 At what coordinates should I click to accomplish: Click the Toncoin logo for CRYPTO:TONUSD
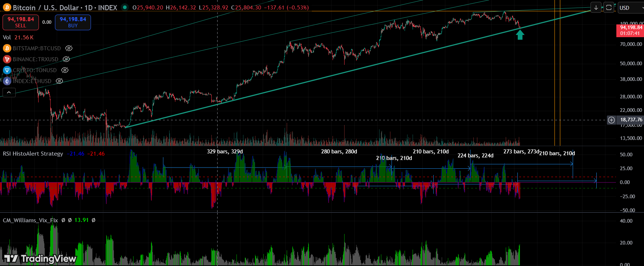click(7, 70)
